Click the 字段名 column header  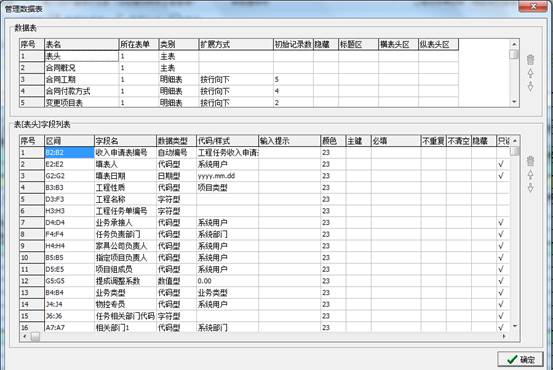click(125, 141)
